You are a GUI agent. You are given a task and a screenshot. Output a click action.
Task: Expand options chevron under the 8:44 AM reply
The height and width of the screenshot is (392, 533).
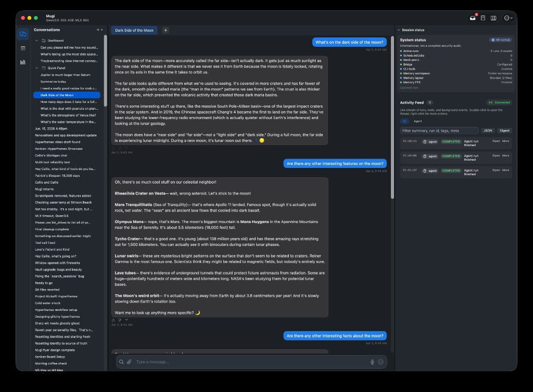coord(126,320)
